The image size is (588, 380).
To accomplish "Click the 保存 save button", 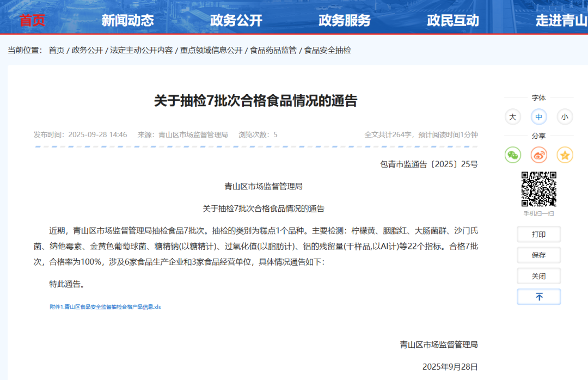I will point(538,255).
